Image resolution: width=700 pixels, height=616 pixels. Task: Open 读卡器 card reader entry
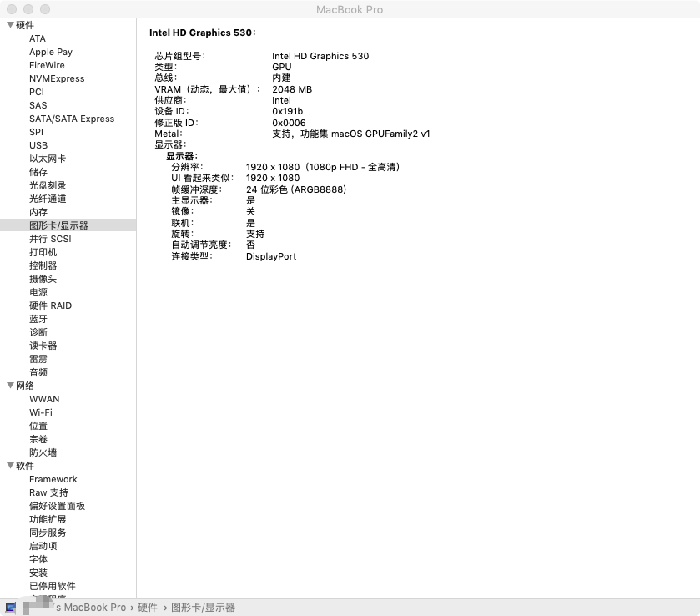(43, 346)
